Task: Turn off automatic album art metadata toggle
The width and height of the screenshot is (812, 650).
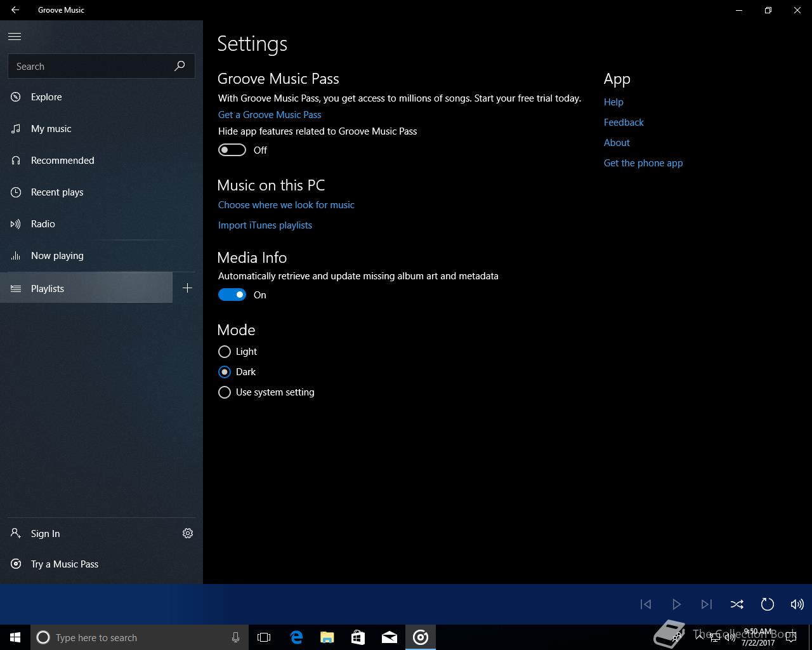Action: tap(232, 295)
